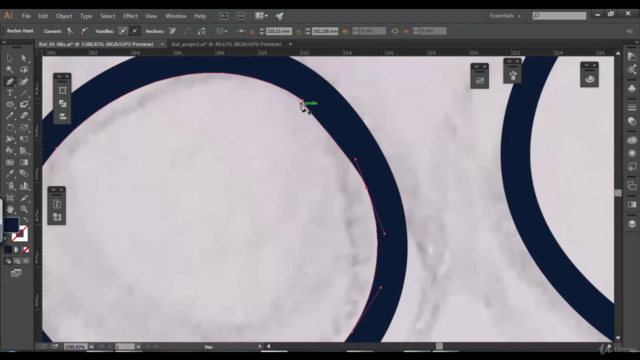Open the Window menu

point(176,16)
